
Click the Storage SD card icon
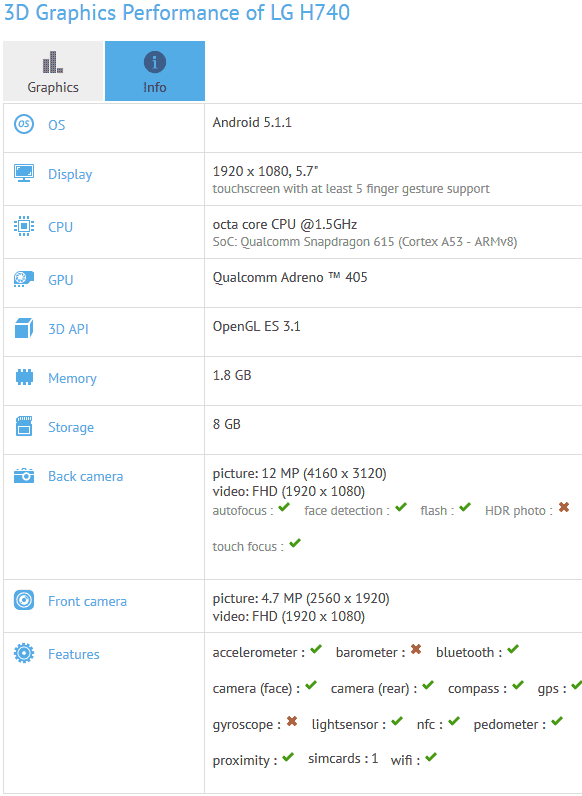[x=24, y=426]
